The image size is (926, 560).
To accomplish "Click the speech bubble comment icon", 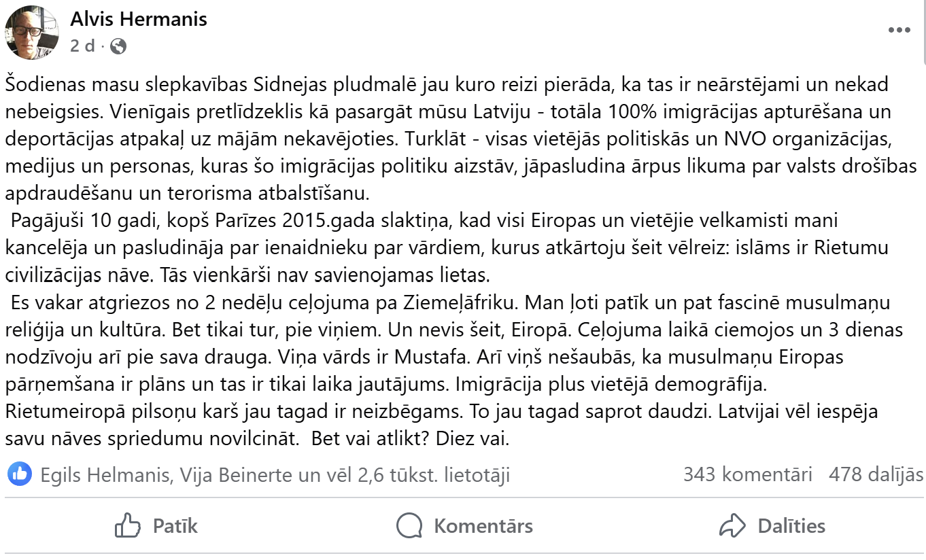I will pos(410,525).
